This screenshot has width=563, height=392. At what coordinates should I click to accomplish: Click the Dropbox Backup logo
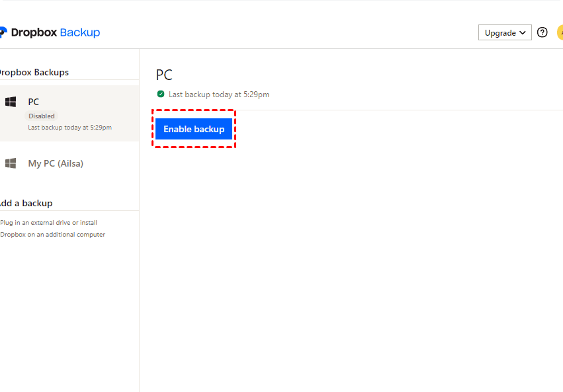point(50,32)
